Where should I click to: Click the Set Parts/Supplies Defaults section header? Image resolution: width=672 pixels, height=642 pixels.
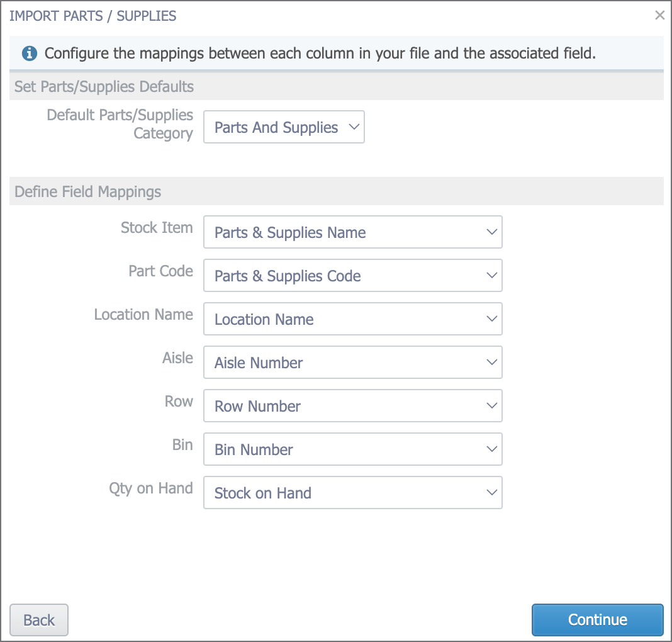pos(337,87)
